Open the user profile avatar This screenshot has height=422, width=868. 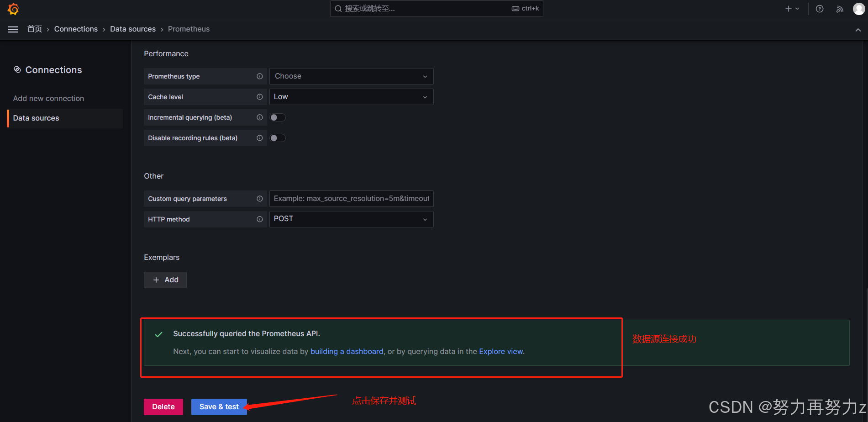click(859, 9)
